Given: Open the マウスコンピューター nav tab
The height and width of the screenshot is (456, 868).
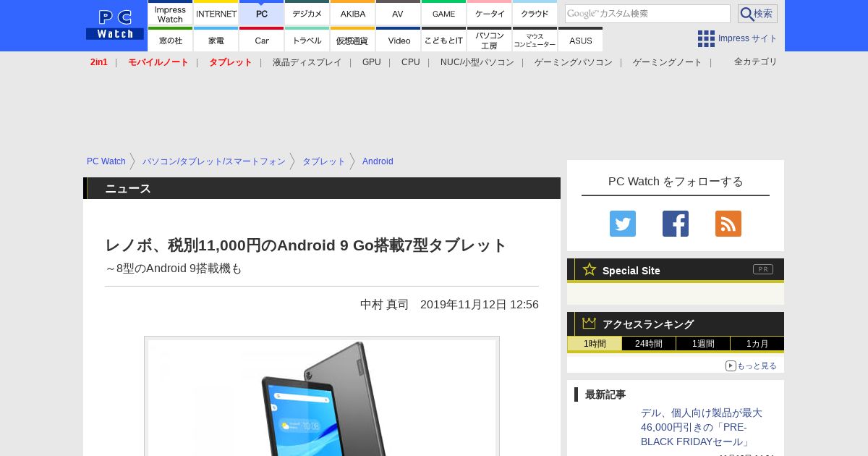Looking at the screenshot, I should pyautogui.click(x=535, y=39).
